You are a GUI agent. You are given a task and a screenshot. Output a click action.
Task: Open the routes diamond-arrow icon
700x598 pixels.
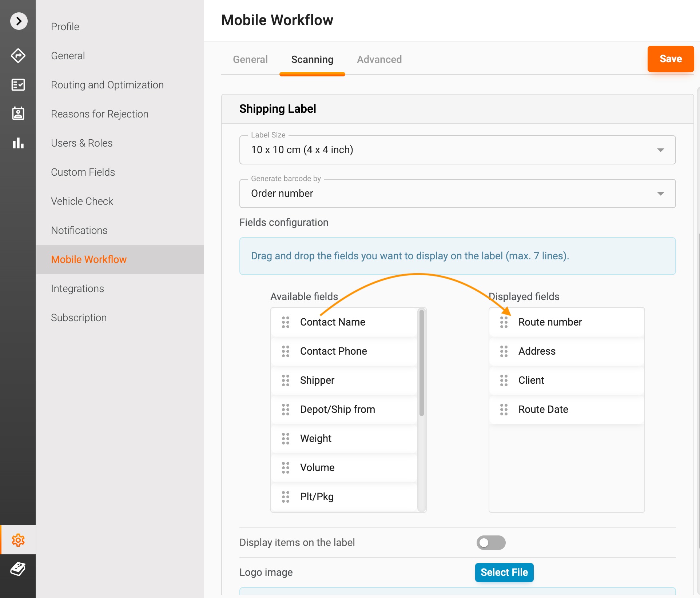(18, 56)
